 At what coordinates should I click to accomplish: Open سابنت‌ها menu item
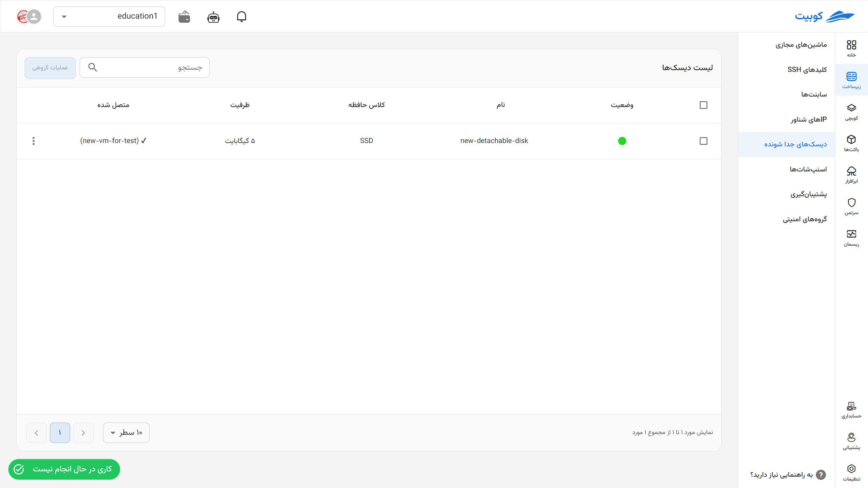tap(787, 95)
